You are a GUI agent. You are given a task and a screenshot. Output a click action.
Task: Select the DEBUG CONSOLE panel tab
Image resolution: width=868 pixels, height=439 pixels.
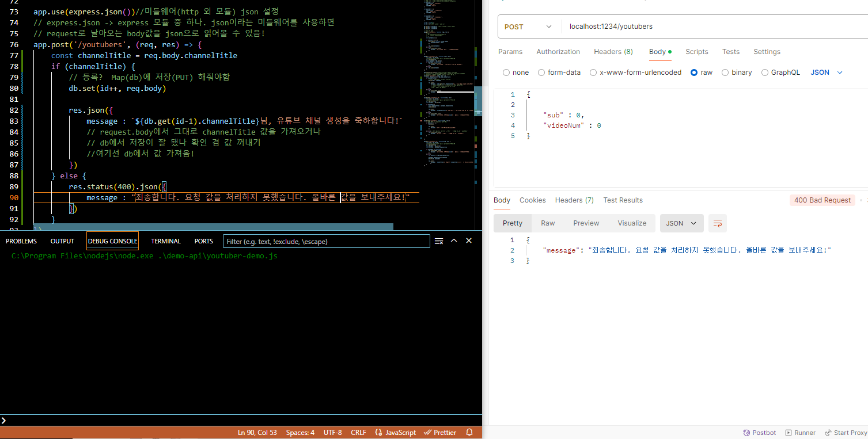click(x=112, y=241)
